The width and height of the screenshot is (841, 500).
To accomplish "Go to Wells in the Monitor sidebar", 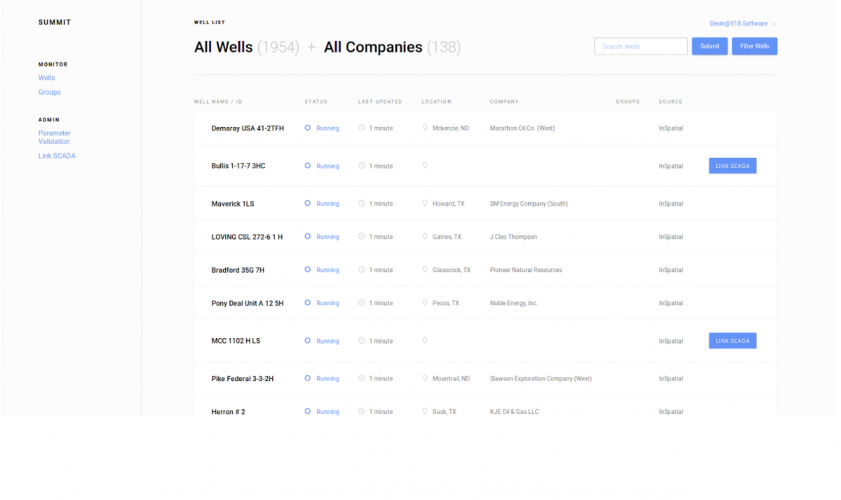I will 47,78.
